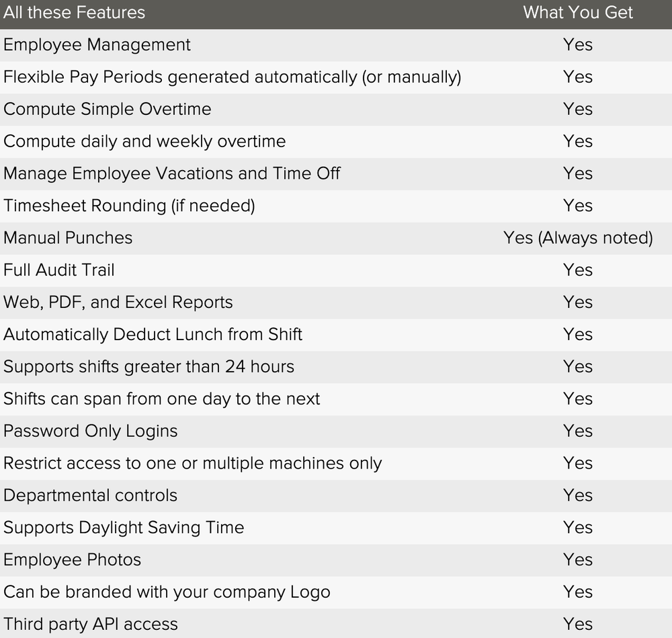This screenshot has width=672, height=638.
Task: Select the Manual Punches feature label
Action: click(68, 238)
